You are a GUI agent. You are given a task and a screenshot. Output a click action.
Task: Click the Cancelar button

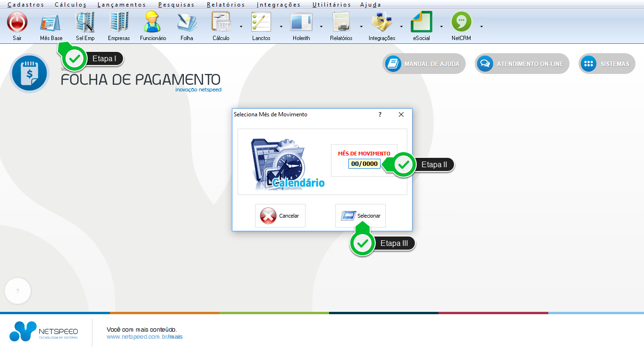280,216
